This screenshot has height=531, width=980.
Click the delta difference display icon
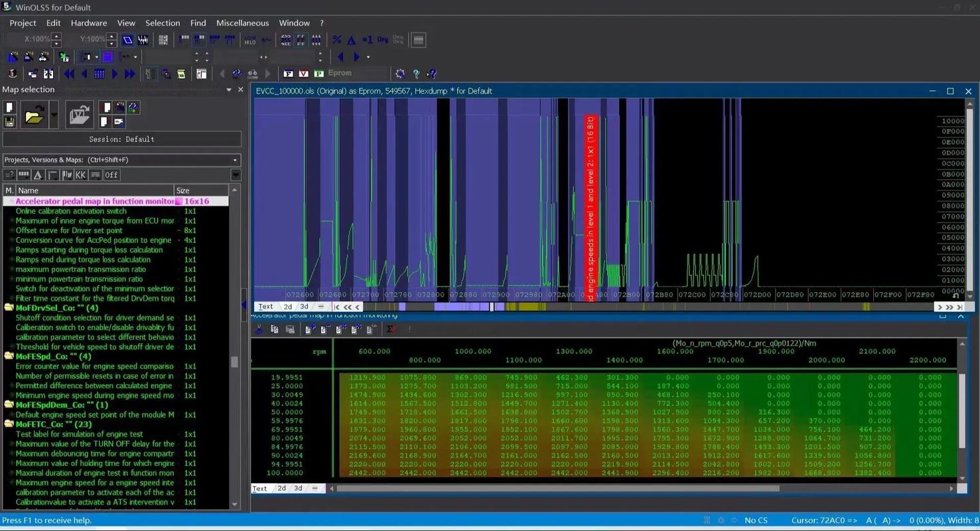pos(352,40)
